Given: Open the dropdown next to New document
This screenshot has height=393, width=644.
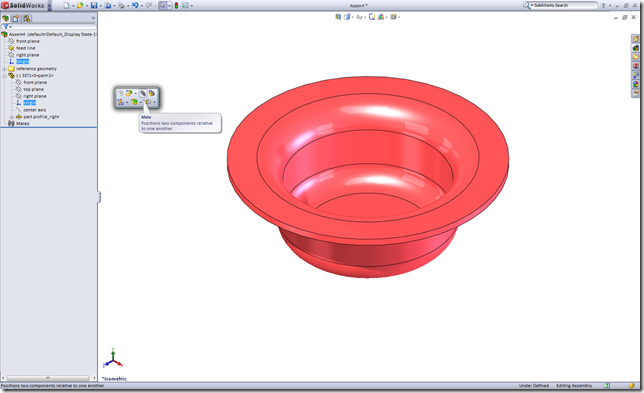Looking at the screenshot, I should tap(73, 6).
